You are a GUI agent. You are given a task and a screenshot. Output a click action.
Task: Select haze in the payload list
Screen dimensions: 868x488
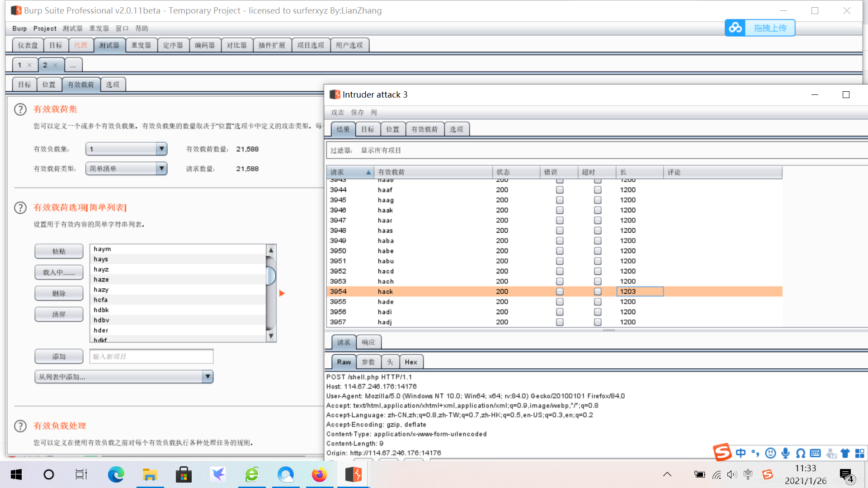178,279
